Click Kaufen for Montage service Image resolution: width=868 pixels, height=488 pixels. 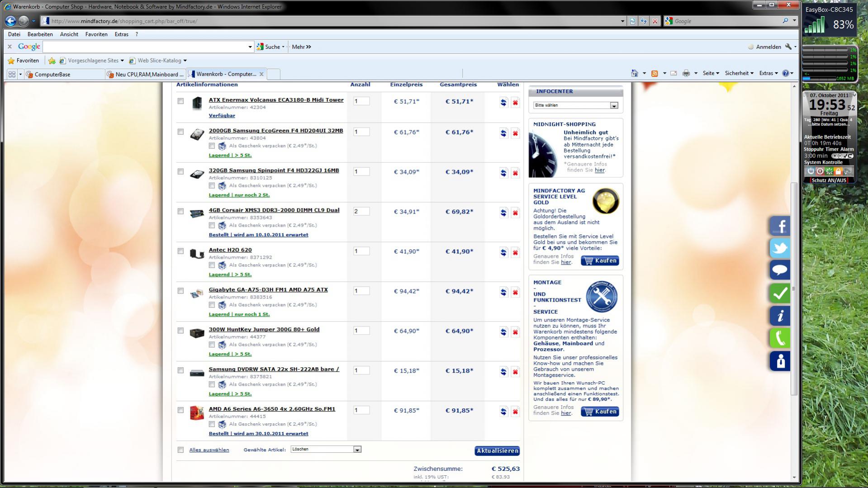pyautogui.click(x=600, y=412)
